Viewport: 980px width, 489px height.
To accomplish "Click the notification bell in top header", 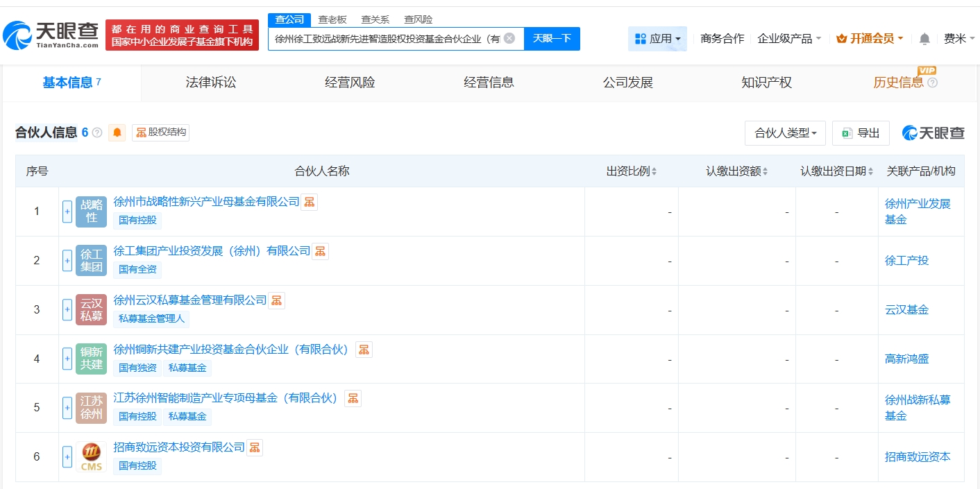I will pyautogui.click(x=924, y=39).
